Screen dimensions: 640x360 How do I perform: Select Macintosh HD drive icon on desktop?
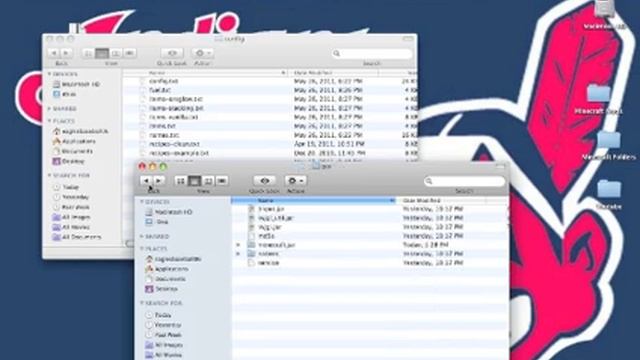pos(604,14)
